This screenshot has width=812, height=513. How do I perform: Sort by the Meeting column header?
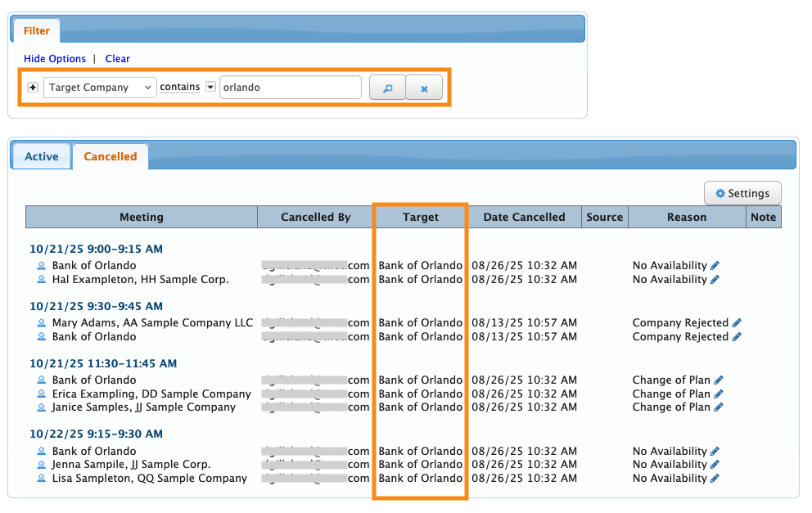142,217
